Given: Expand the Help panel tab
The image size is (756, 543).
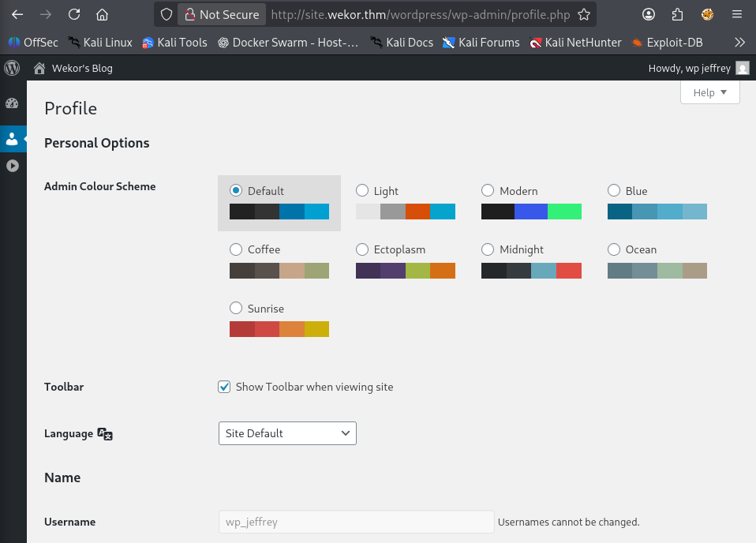Looking at the screenshot, I should tap(709, 92).
